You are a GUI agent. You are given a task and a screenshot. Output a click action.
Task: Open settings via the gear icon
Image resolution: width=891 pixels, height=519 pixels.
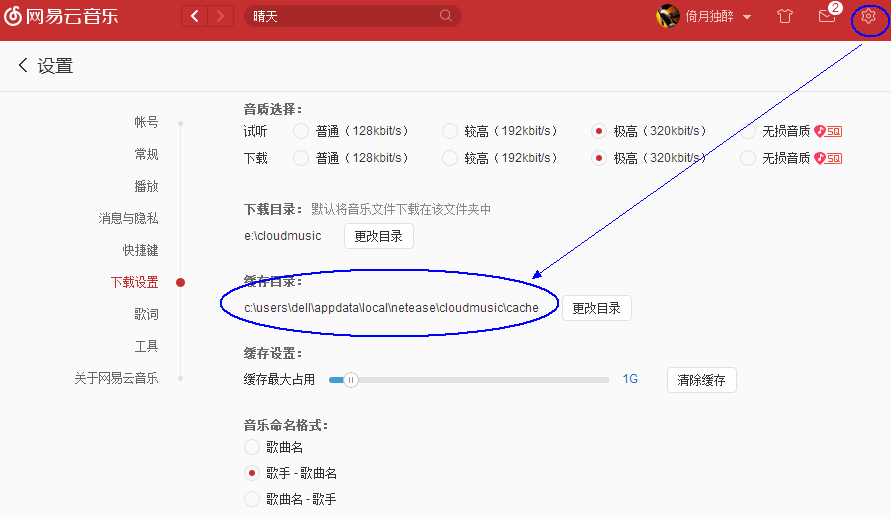868,16
